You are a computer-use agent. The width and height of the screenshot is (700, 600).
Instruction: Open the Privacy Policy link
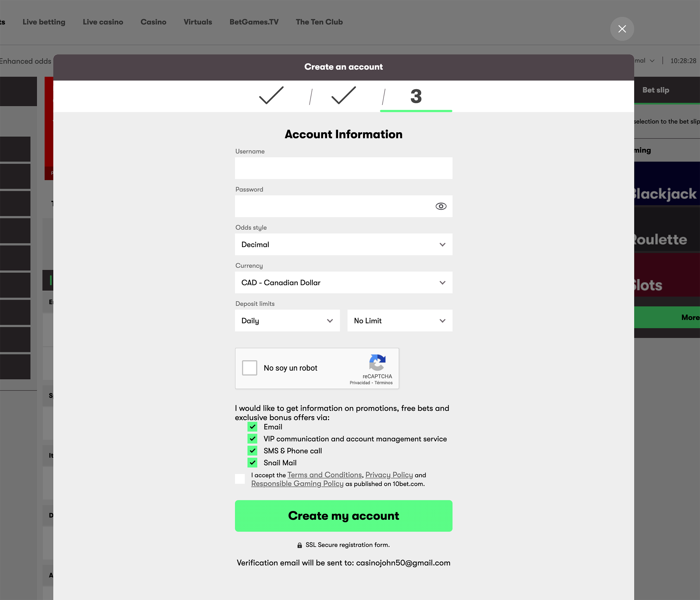389,475
